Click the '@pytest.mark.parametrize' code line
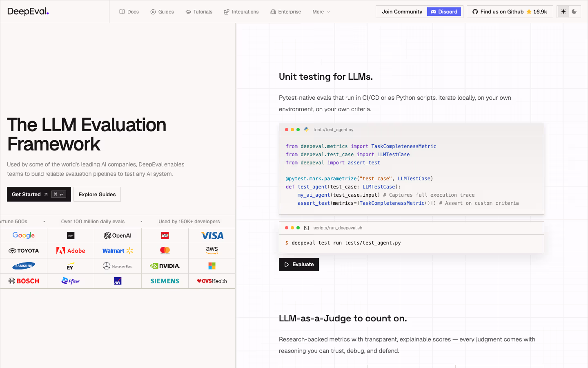Image resolution: width=588 pixels, height=368 pixels. (359, 179)
